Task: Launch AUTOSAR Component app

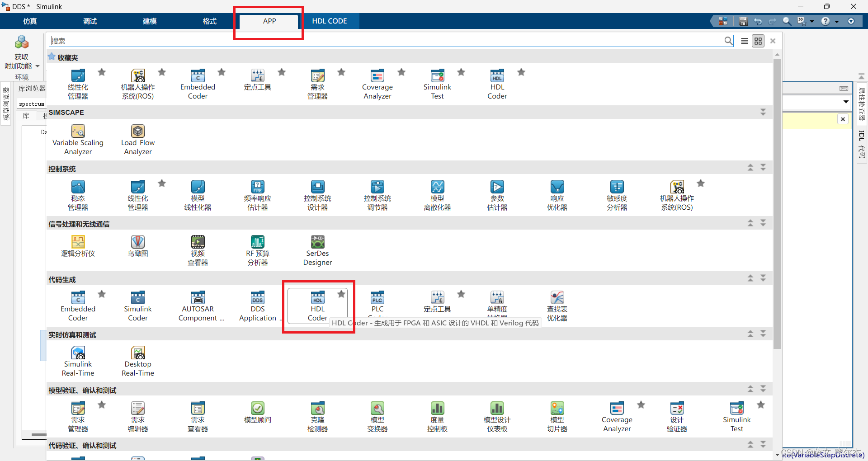Action: (198, 306)
